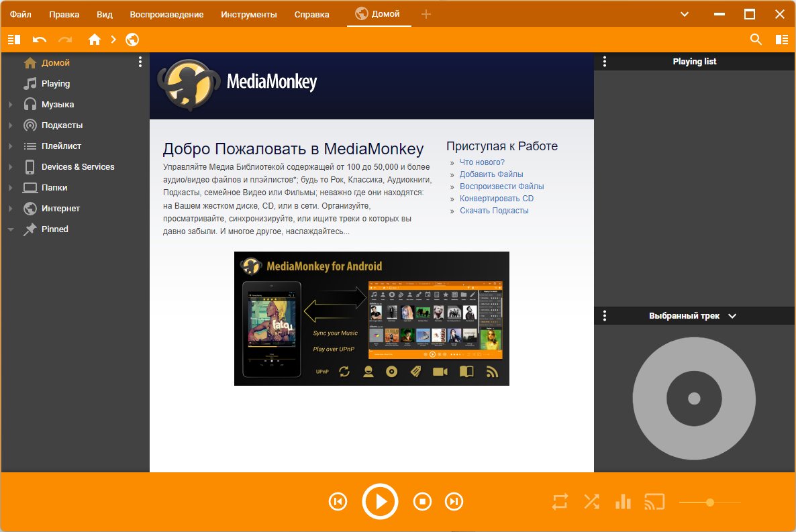This screenshot has height=532, width=796.
Task: Expand the Музыка tree node arrow
Action: [11, 104]
